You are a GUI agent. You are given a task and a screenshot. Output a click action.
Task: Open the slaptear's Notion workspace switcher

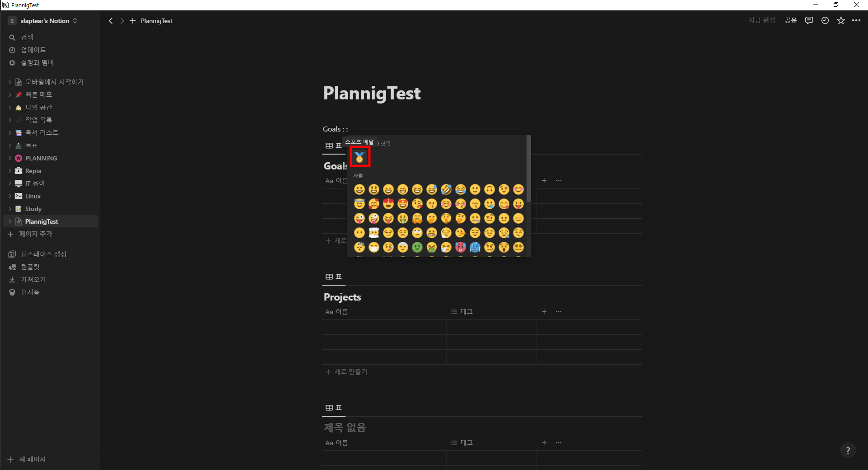pos(44,21)
